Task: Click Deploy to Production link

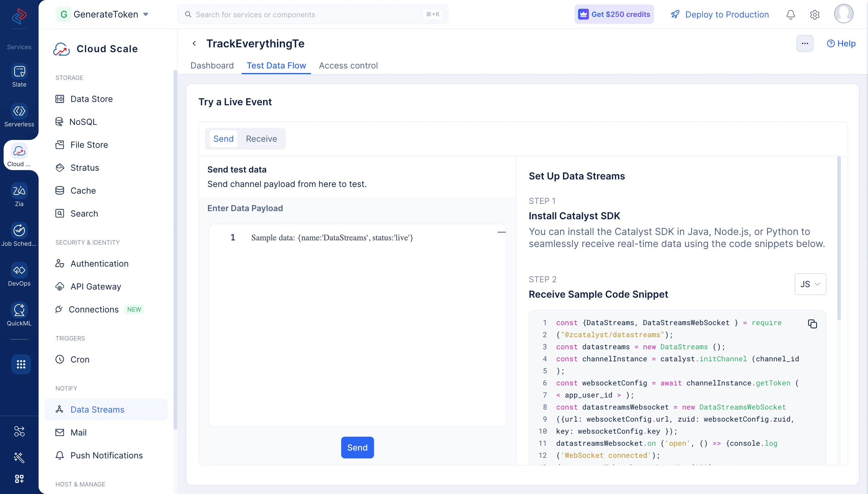Action: (719, 14)
